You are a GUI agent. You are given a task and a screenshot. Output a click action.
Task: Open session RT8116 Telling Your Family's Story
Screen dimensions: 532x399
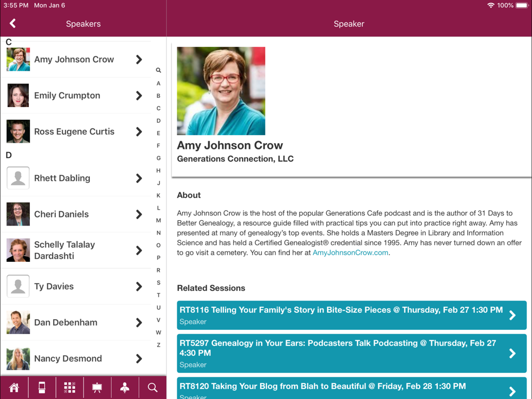(352, 315)
